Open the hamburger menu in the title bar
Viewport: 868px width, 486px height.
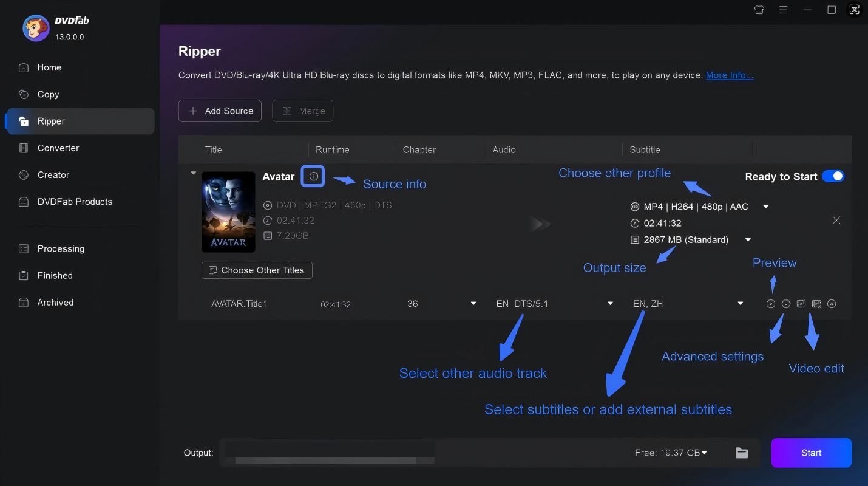tap(783, 10)
